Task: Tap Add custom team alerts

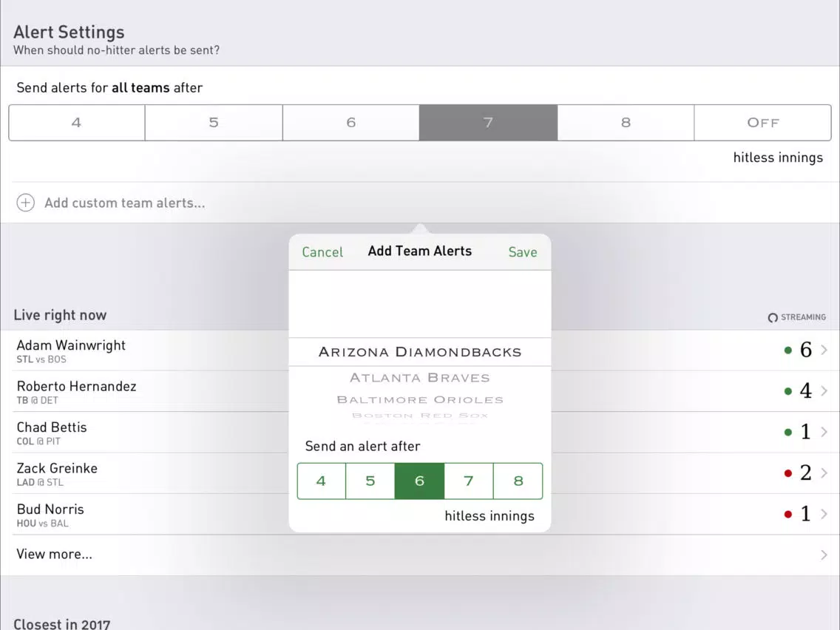Action: click(x=125, y=203)
